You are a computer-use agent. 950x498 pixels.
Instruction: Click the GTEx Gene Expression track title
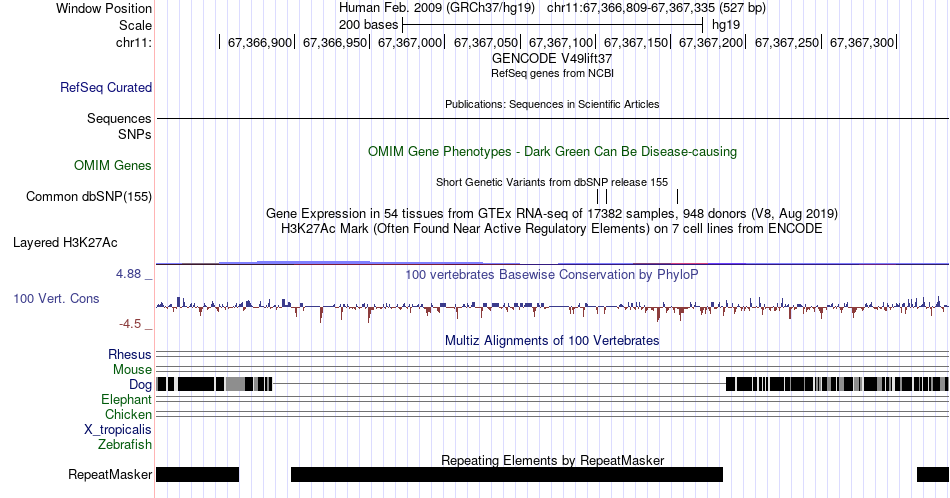coord(552,213)
